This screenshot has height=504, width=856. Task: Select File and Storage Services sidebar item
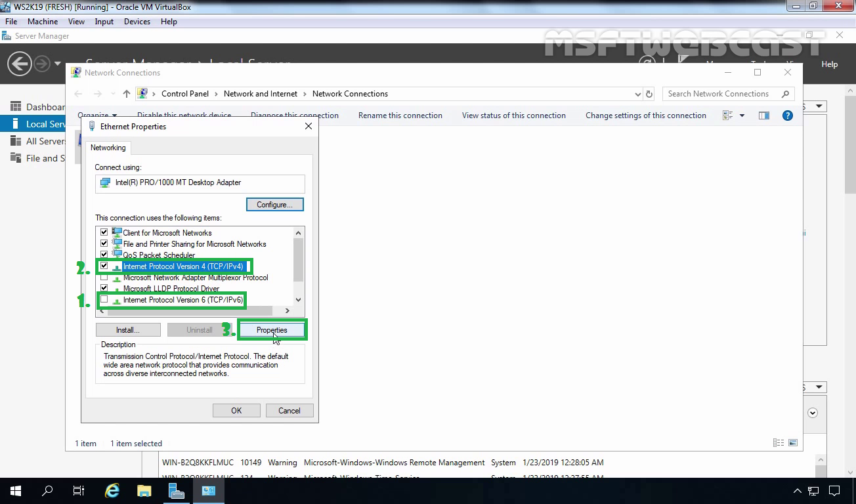38,158
